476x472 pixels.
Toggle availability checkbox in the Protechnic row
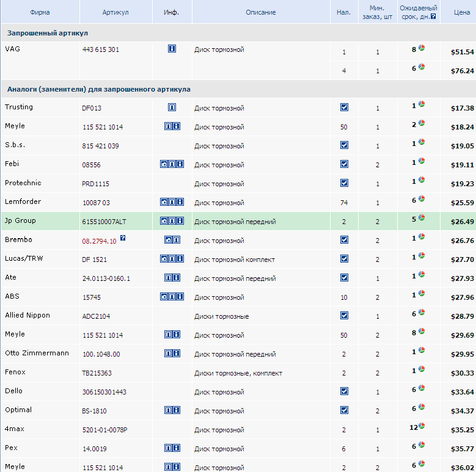tap(344, 183)
